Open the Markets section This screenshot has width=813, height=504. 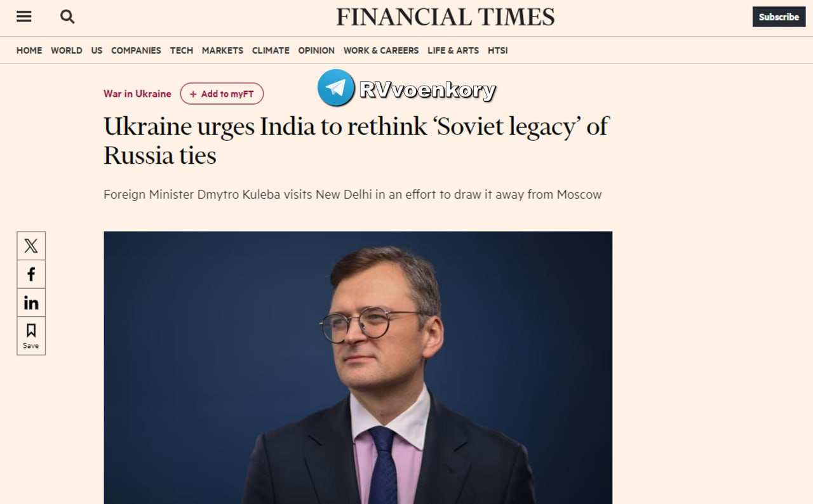point(222,51)
